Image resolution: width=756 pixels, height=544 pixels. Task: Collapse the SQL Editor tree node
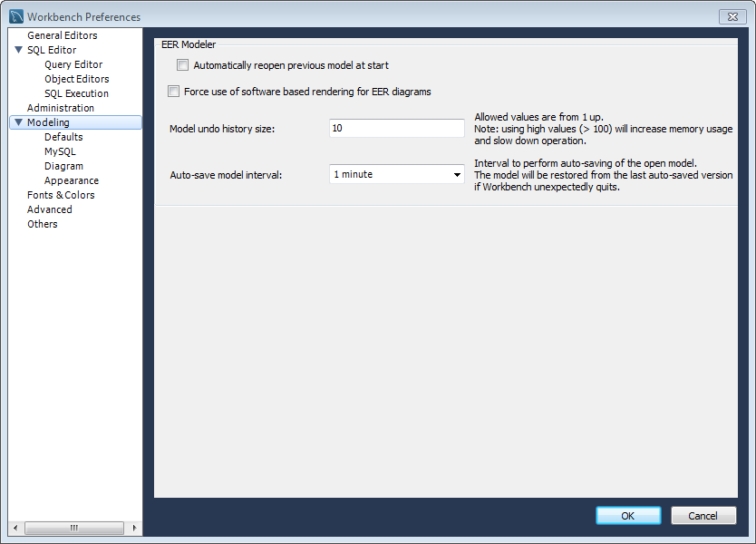click(19, 50)
